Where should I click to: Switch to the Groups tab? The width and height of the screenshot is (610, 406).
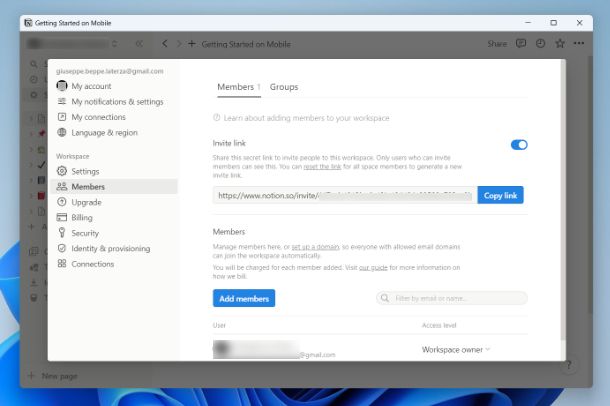coord(284,87)
